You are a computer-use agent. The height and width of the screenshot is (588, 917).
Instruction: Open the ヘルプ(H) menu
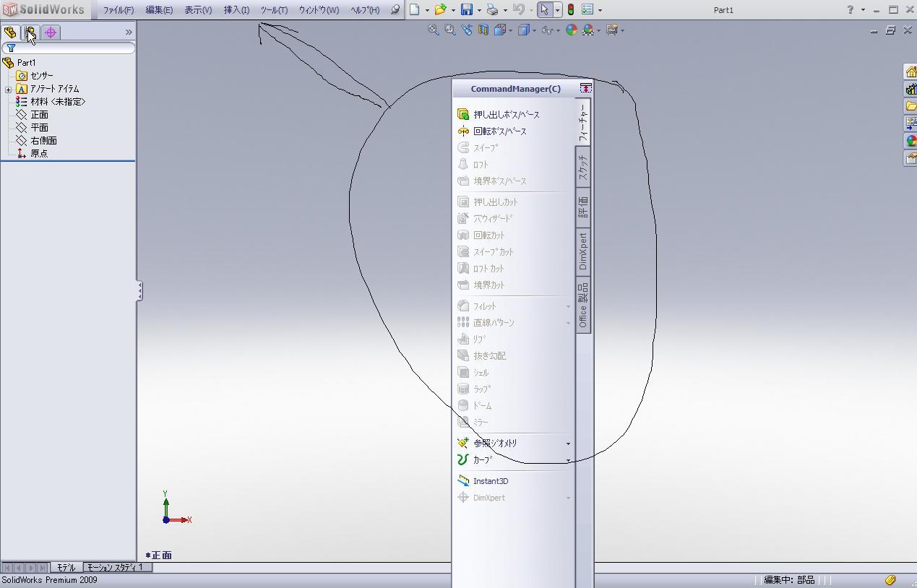click(x=365, y=10)
